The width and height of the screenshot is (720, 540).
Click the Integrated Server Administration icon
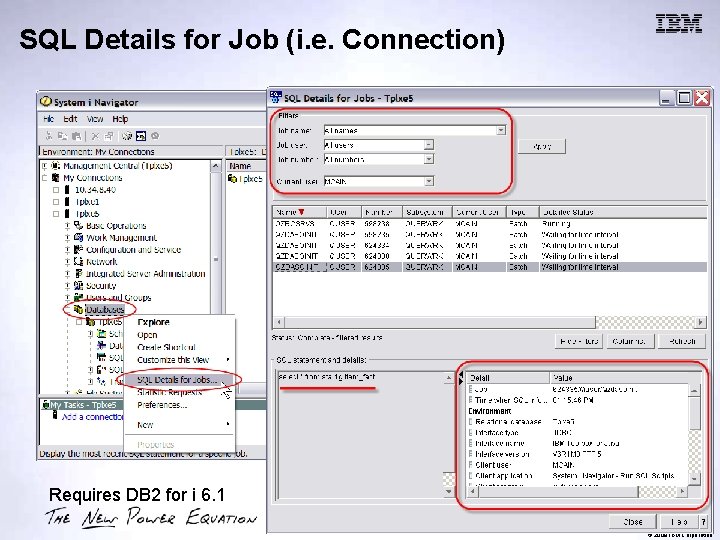[79, 273]
